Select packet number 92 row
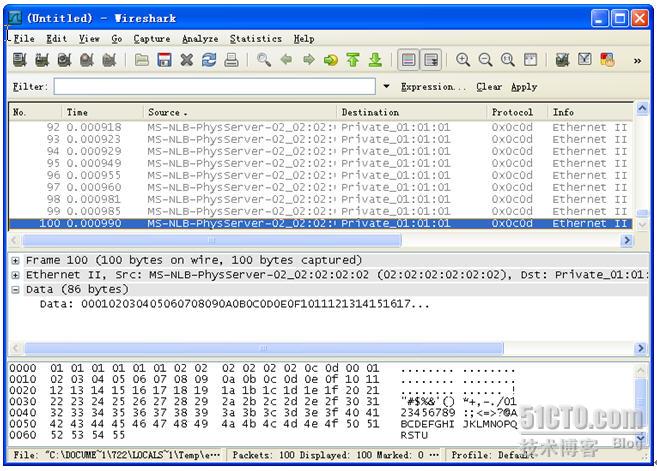 (321, 127)
